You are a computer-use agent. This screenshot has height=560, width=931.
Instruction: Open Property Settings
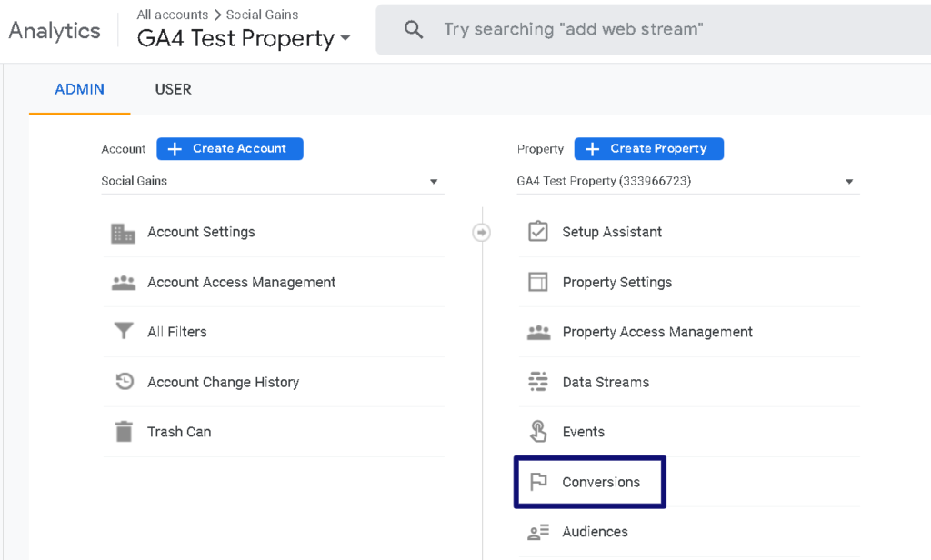click(x=689, y=282)
